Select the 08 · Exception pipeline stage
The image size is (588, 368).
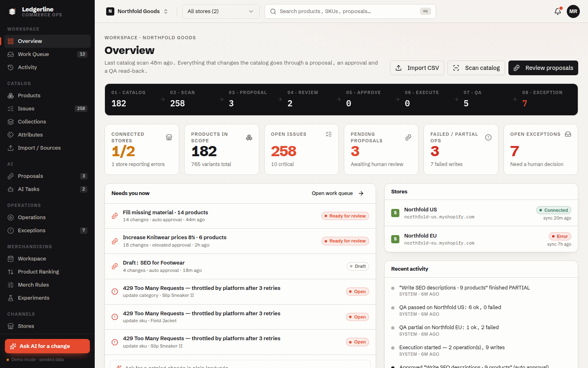pyautogui.click(x=546, y=99)
